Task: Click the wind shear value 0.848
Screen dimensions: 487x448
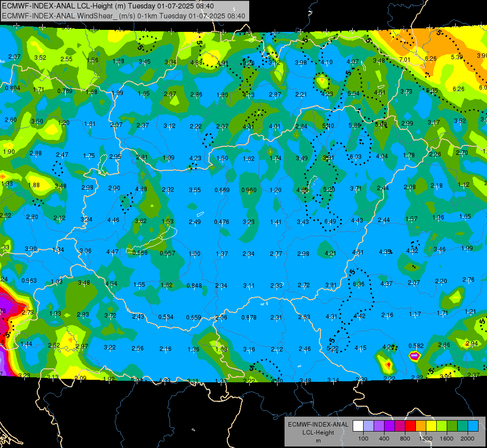Action: [x=195, y=285]
